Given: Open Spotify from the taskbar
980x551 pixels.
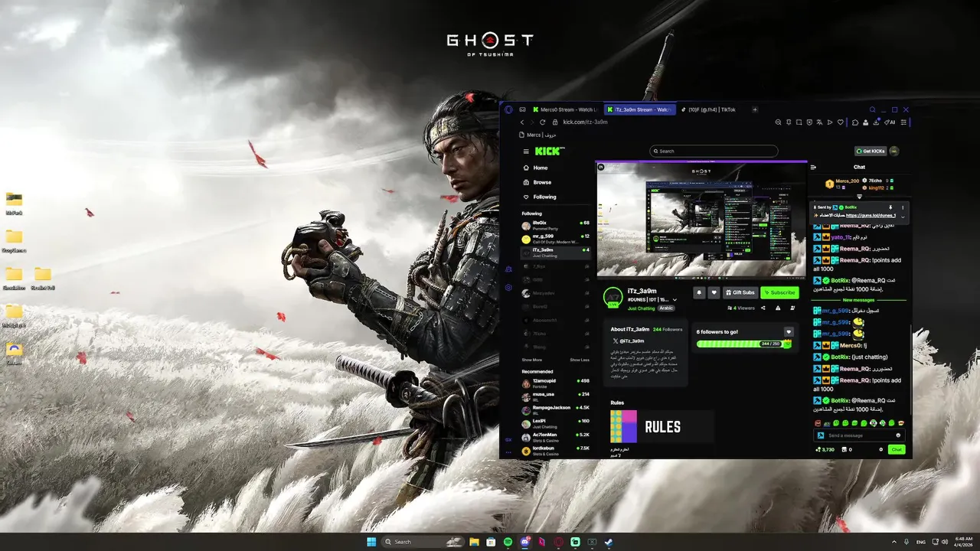Looking at the screenshot, I should pos(508,542).
